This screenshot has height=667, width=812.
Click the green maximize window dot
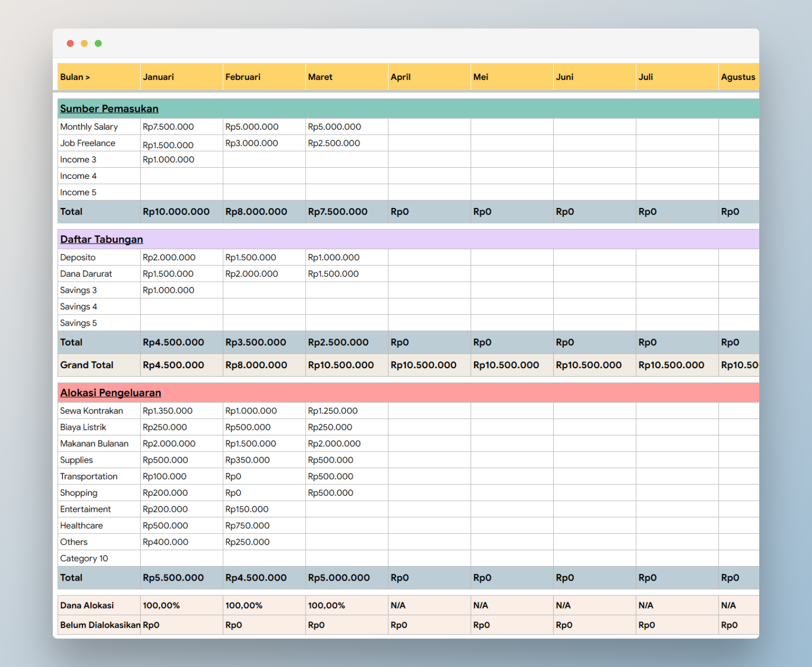click(98, 44)
